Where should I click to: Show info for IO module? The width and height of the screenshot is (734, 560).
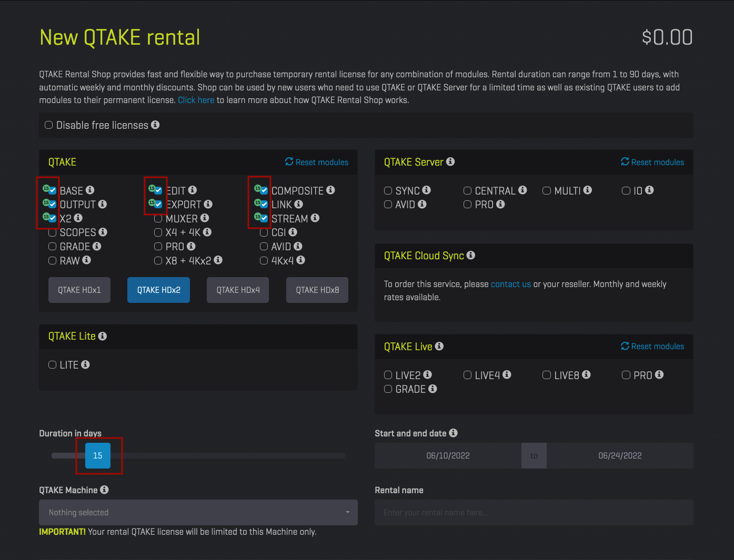[650, 190]
